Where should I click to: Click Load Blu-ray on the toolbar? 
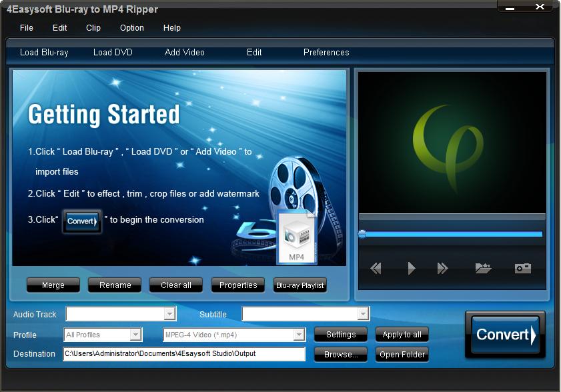coord(43,52)
